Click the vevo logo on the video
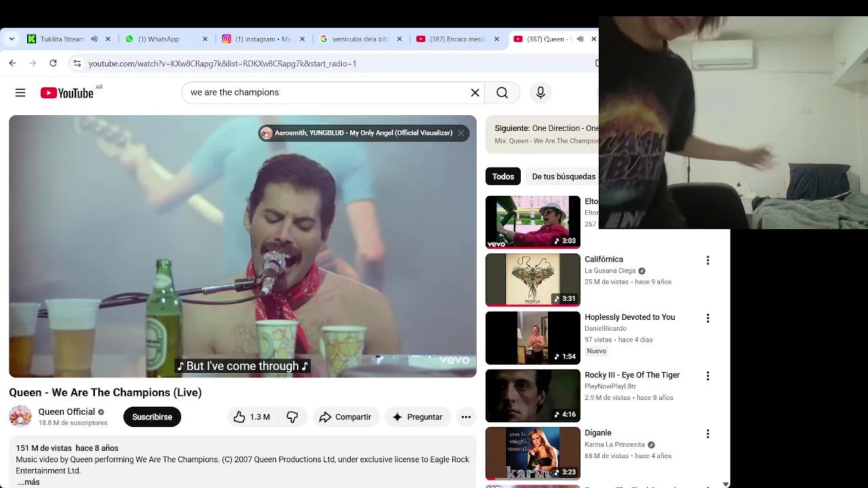Image resolution: width=868 pixels, height=488 pixels. pos(454,360)
